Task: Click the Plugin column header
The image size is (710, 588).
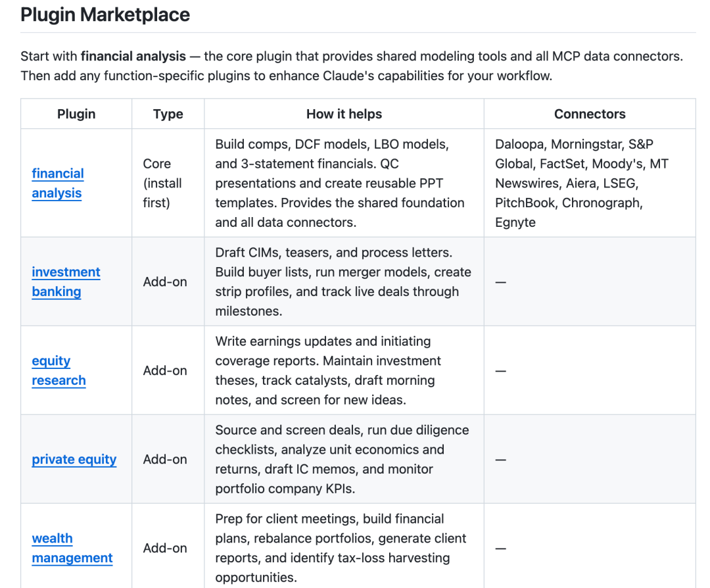Action: (x=76, y=114)
